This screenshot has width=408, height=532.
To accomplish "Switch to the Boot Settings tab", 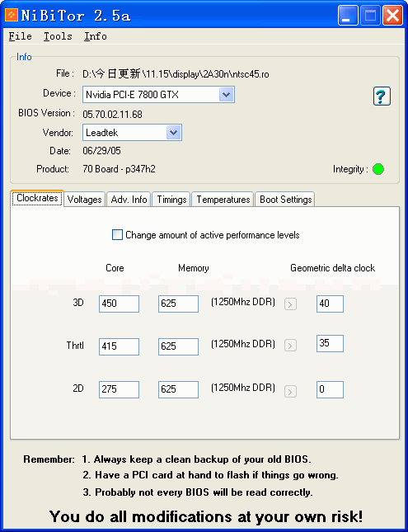I will point(285,199).
